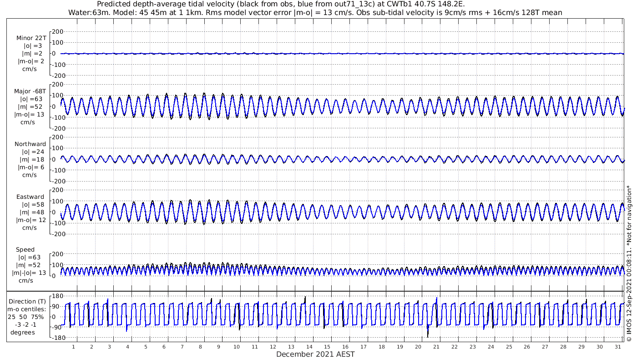637x364 pixels.
Task: Click day 25 tick label on date axis
Action: point(509,347)
